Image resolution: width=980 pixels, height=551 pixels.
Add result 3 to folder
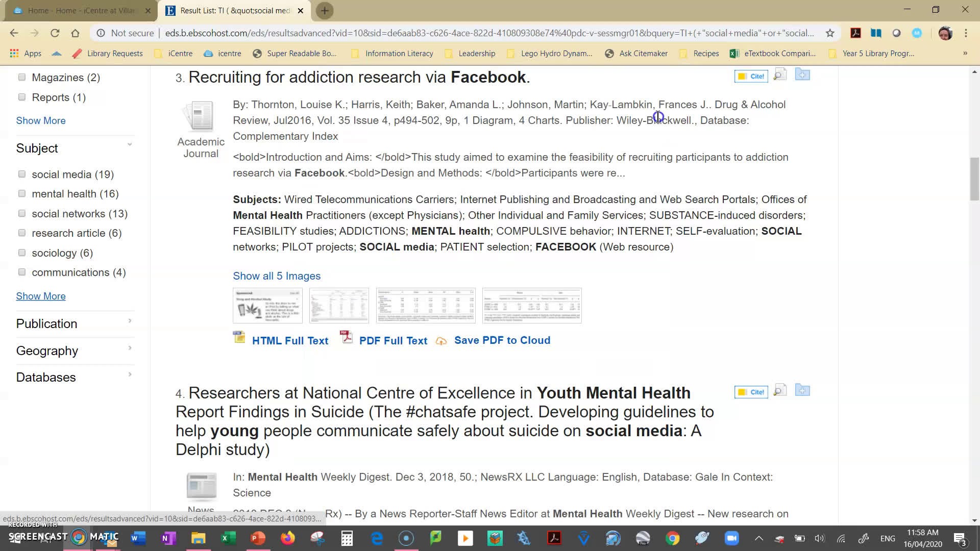point(802,75)
